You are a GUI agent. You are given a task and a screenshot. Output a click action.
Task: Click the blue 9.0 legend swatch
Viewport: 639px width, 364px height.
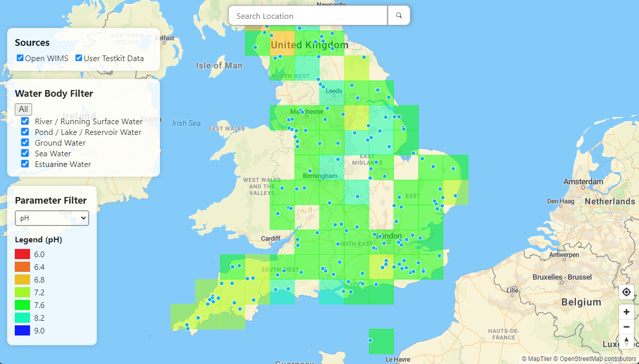(22, 330)
